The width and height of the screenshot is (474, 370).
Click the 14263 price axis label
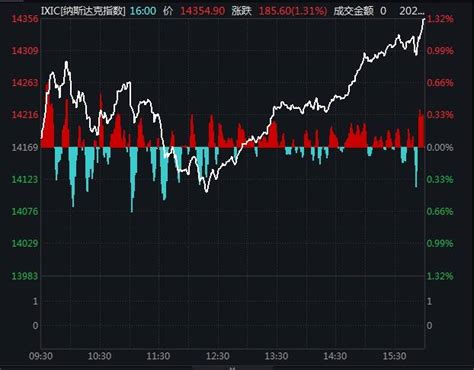(x=25, y=83)
